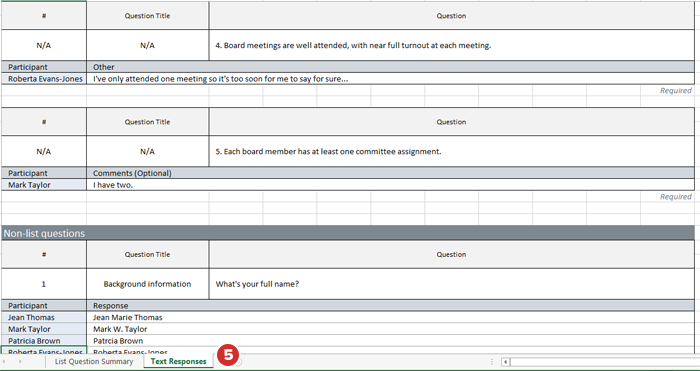Select the Non-list questions section header
This screenshot has height=371, width=700.
(x=348, y=233)
